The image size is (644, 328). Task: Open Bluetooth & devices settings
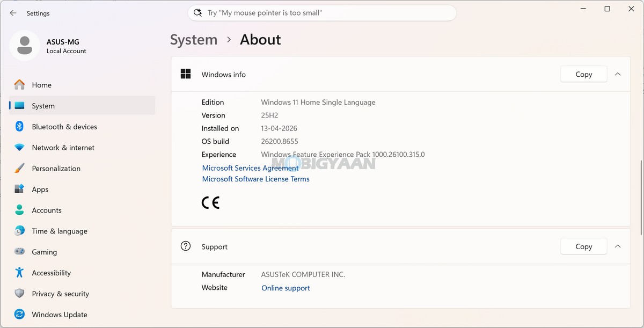82,127
